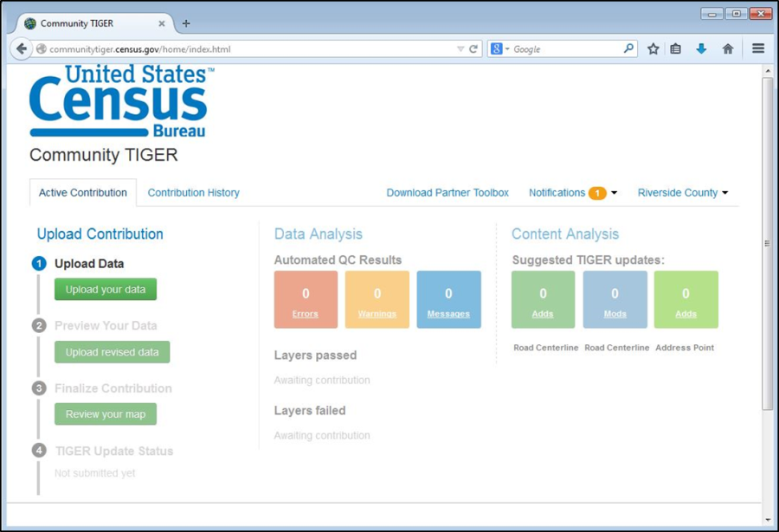The image size is (779, 532).
Task: Click the Finalize Contribution step label
Action: tap(113, 388)
